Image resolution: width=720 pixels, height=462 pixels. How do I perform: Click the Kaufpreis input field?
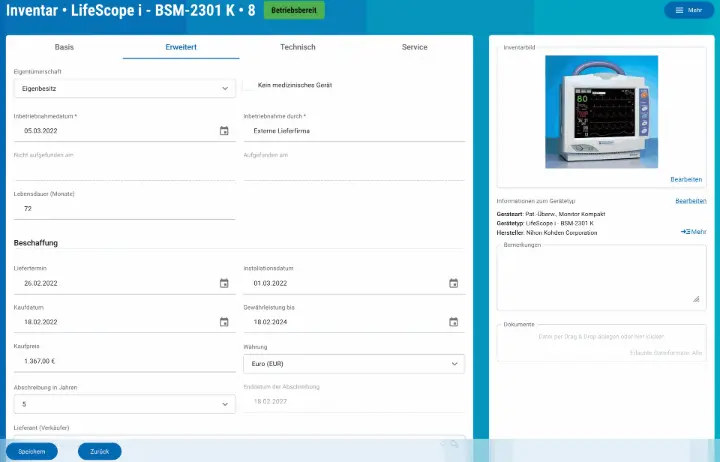tap(124, 361)
